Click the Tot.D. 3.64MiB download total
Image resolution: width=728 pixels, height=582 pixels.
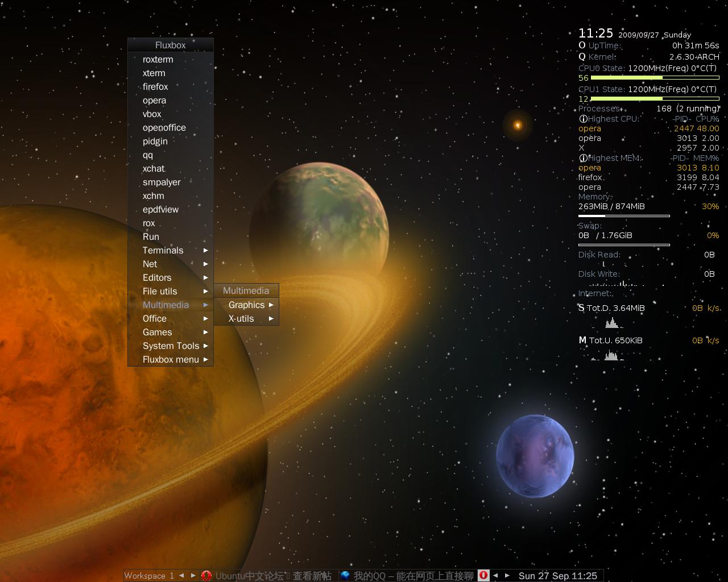click(616, 308)
